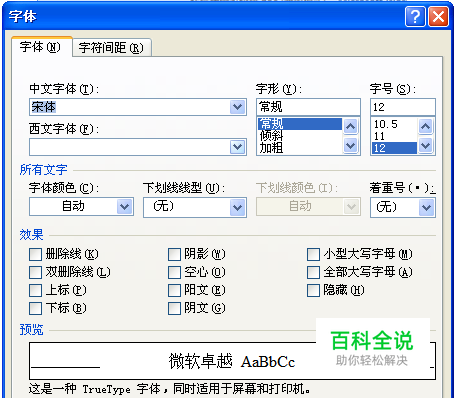Click the 字号 text box showing 12

pos(403,107)
